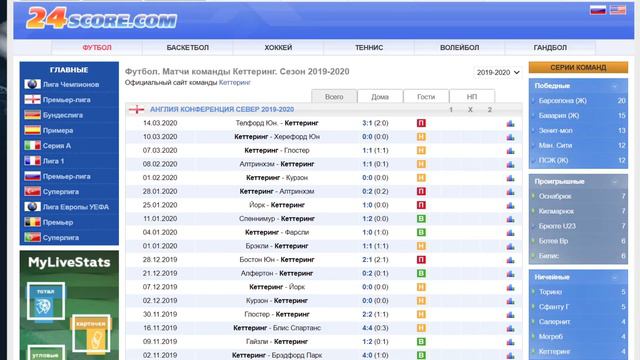This screenshot has width=640, height=360.
Task: Click England flag beside Англия Конференция Север
Action: tap(136, 109)
